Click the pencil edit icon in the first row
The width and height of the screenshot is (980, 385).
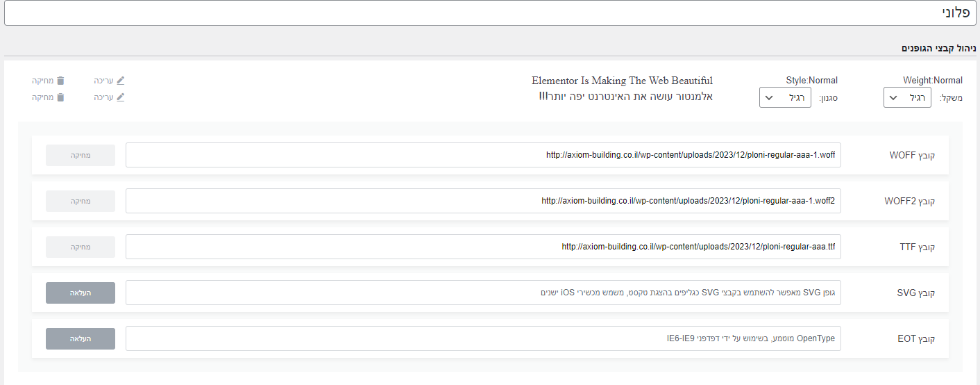(x=120, y=81)
